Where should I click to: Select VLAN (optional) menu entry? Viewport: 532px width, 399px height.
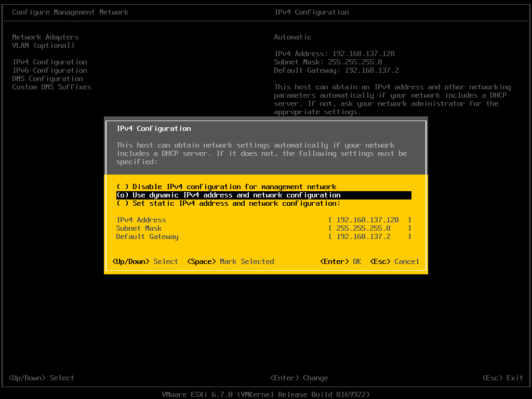[43, 46]
